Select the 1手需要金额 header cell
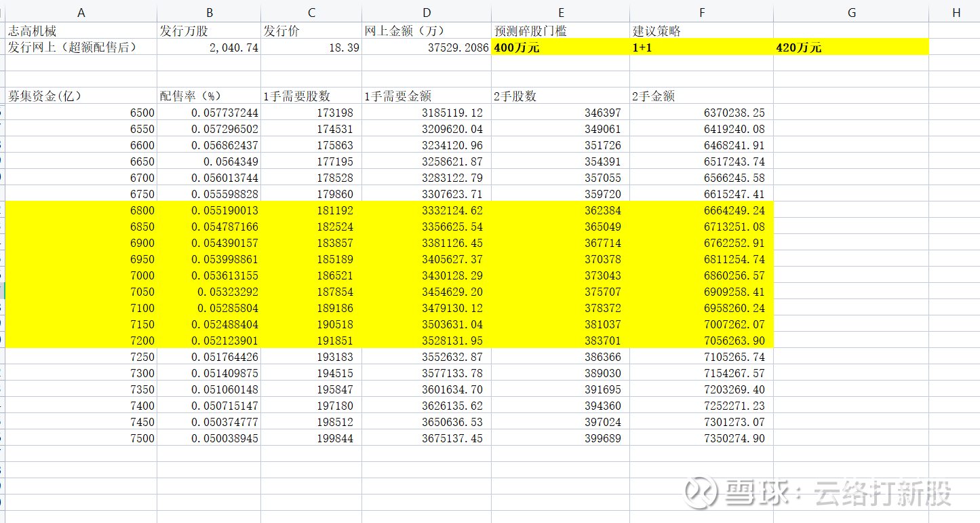Screen dimensions: 980x523 (427, 96)
